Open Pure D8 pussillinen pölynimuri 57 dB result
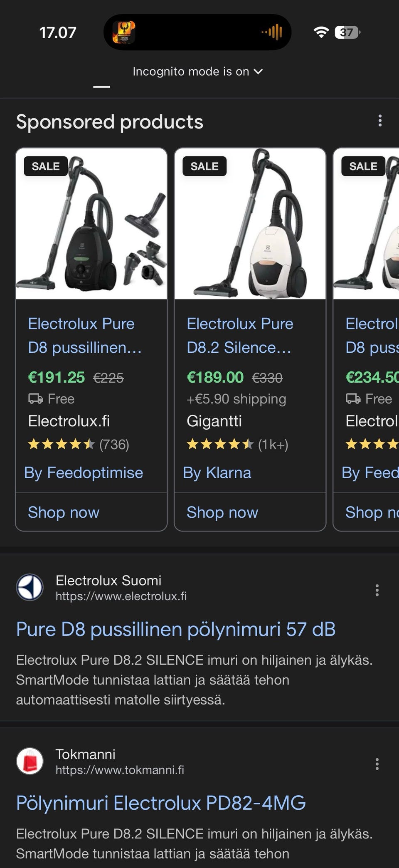The image size is (399, 868). click(x=176, y=629)
